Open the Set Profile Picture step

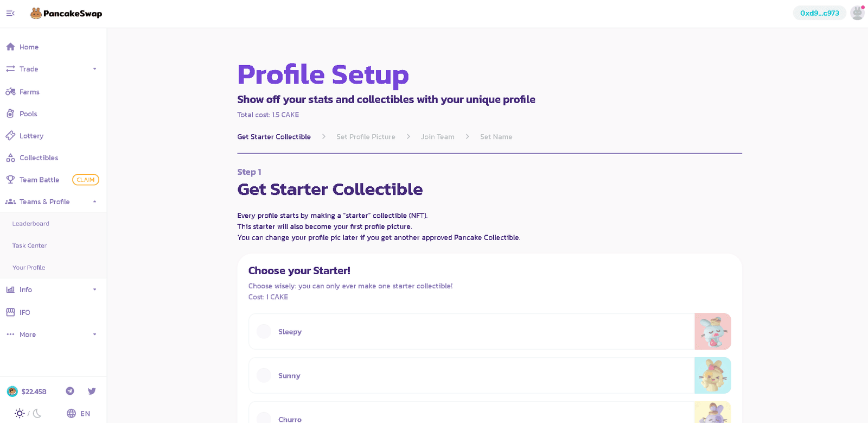(x=366, y=137)
